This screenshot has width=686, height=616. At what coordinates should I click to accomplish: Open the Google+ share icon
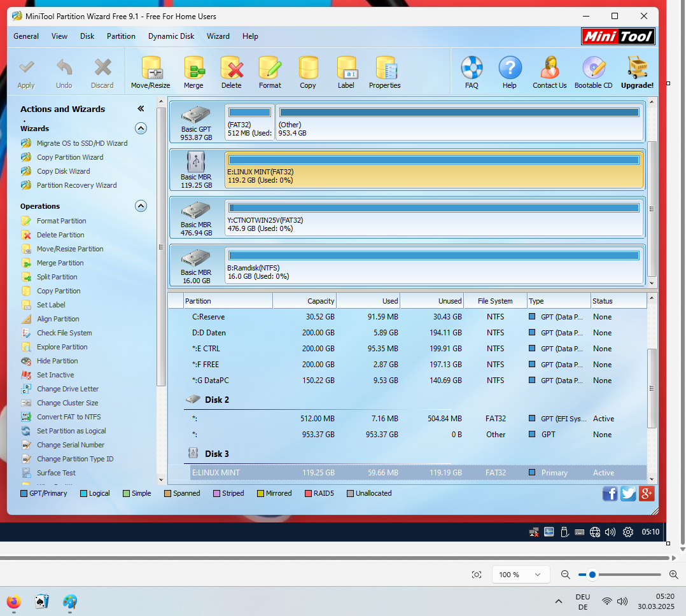pos(647,494)
